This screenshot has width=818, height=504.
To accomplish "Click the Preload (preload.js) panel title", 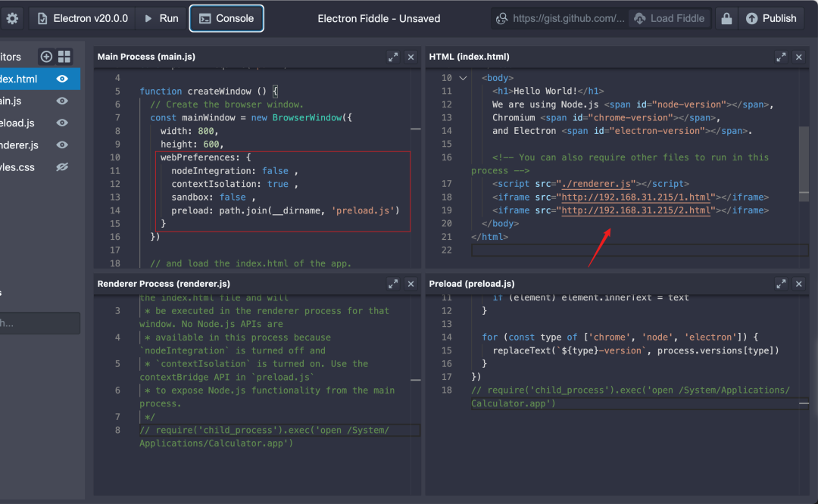I will point(472,284).
